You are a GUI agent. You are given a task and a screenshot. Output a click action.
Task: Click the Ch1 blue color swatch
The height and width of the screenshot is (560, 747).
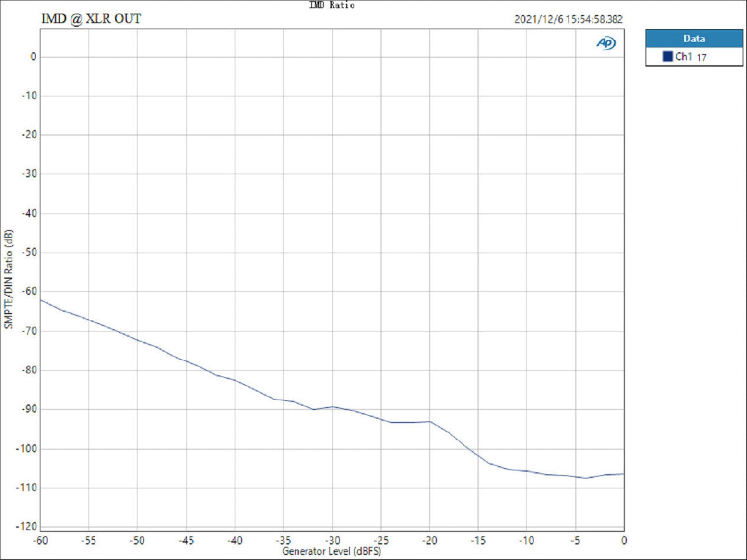[668, 57]
